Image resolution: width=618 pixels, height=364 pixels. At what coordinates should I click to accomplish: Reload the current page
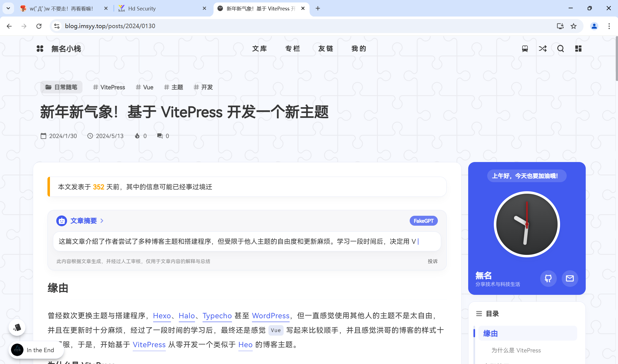coord(39,26)
